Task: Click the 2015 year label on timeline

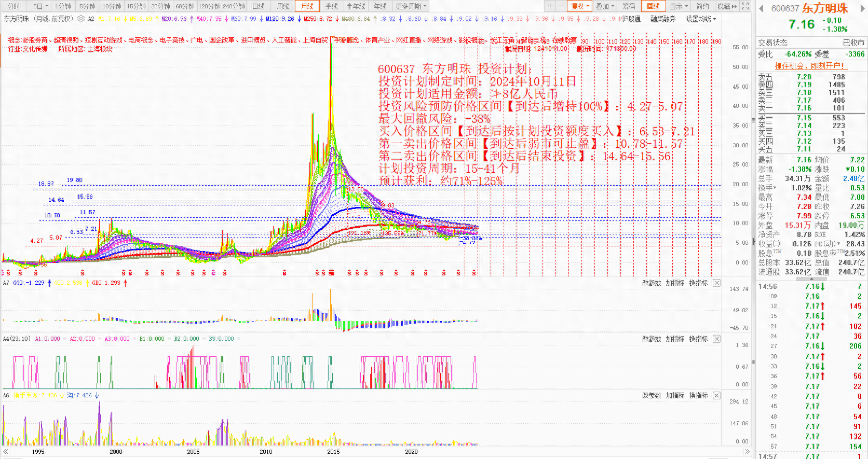Action: click(x=333, y=452)
